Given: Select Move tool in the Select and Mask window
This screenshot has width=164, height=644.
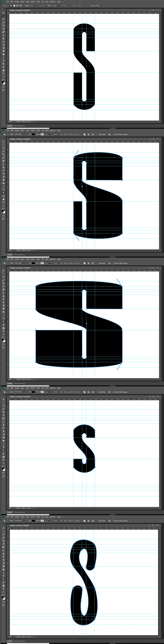Looking at the screenshot, I should [3, 13].
